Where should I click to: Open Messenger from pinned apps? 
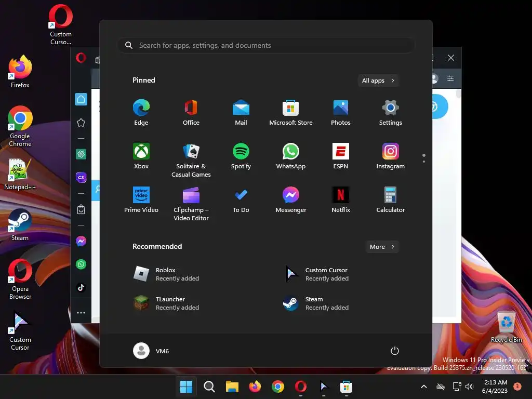[x=291, y=200]
